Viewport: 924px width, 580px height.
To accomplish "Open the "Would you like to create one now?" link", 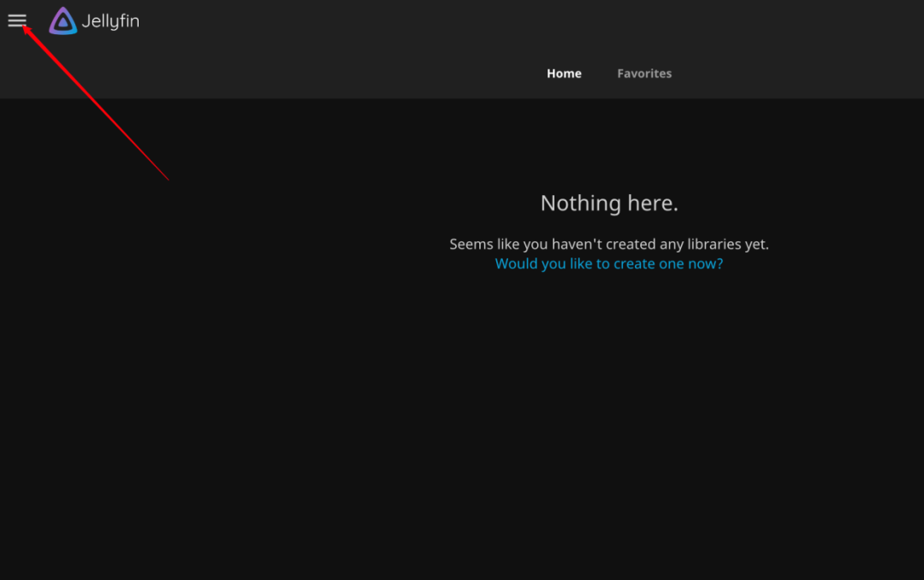I will (x=609, y=263).
